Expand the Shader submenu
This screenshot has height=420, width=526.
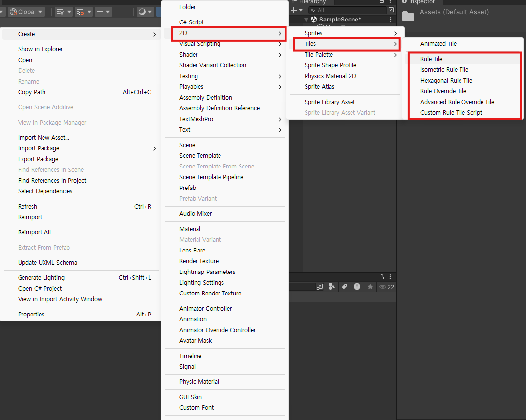click(225, 55)
